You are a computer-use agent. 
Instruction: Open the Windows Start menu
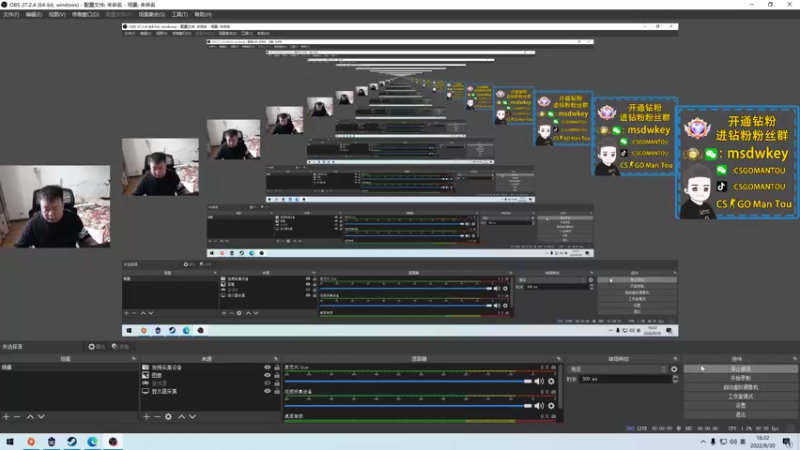point(10,442)
